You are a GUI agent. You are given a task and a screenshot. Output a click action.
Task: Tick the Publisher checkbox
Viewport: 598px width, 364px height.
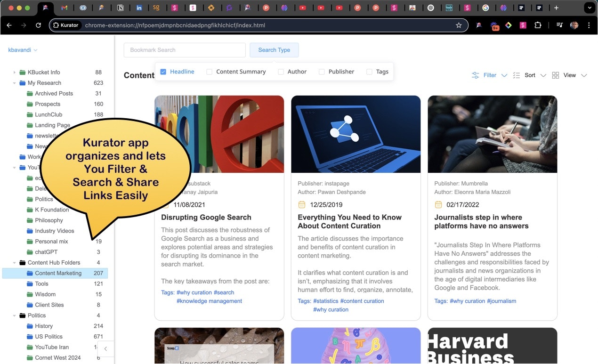click(322, 72)
